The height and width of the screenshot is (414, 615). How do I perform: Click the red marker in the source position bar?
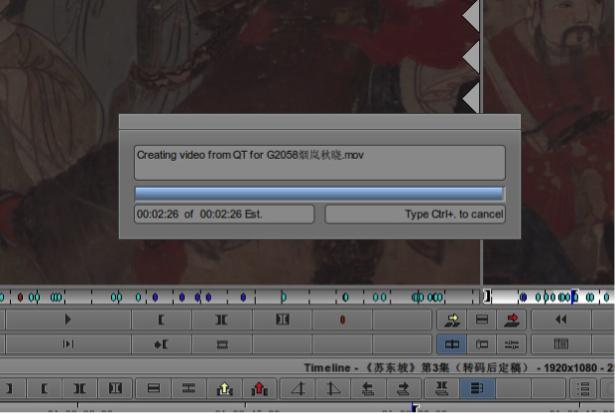coord(20,298)
